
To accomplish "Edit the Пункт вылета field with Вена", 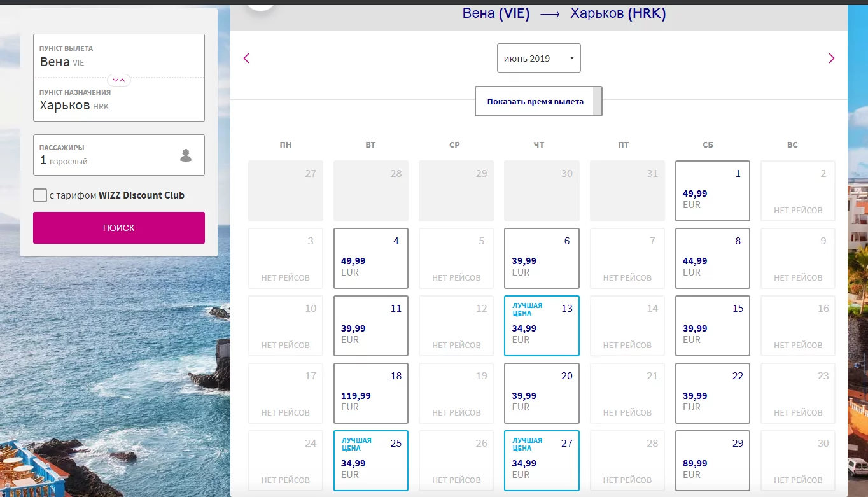I will [x=119, y=56].
